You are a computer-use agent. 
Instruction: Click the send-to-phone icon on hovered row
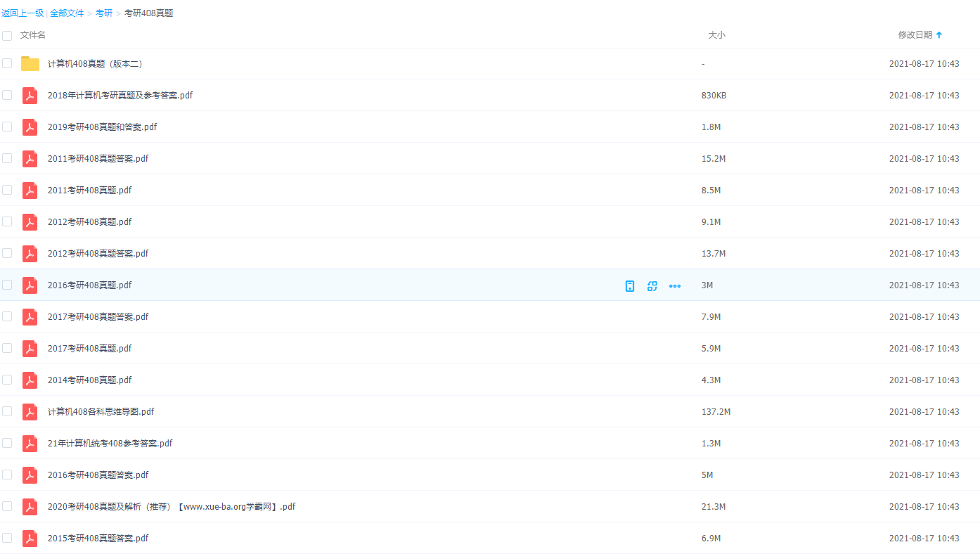click(630, 285)
